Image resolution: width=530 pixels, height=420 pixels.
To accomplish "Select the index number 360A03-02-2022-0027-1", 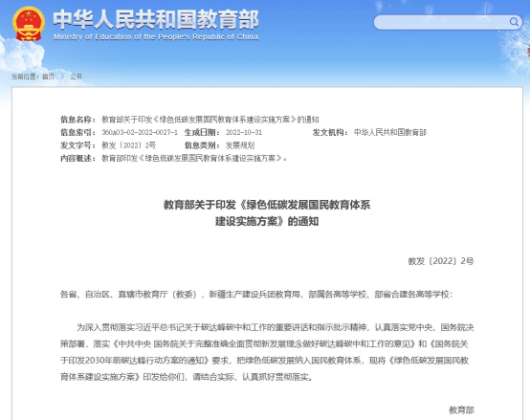I will tap(140, 132).
